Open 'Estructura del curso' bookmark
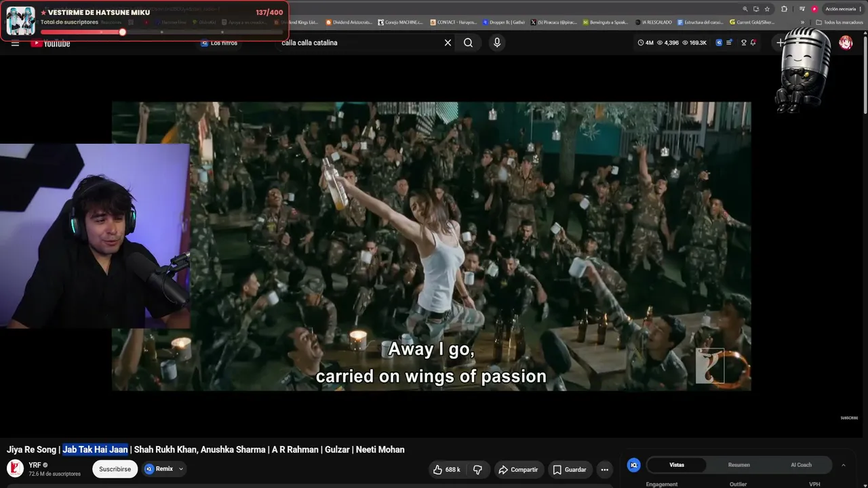 [x=701, y=22]
